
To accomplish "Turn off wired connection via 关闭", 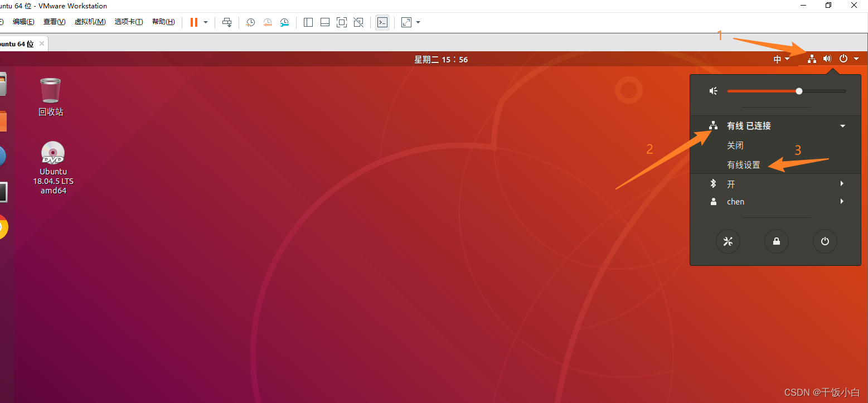I will 735,145.
